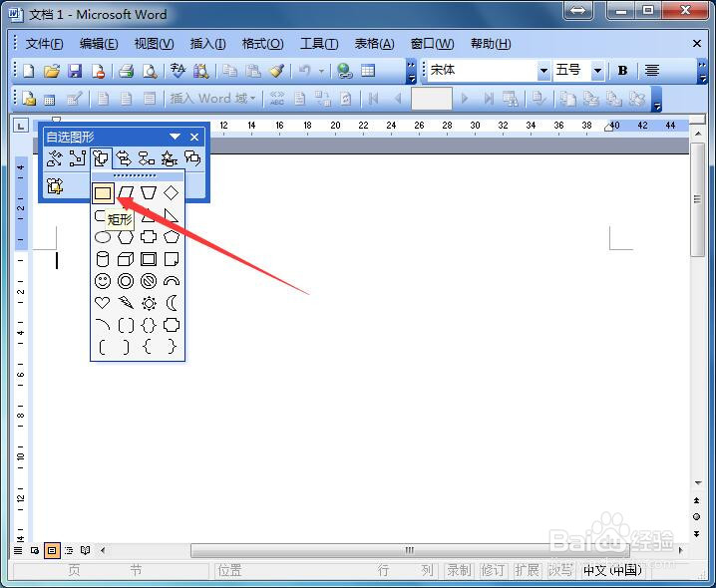Select the Can cylinder shape
Screen dimensions: 716x588
tap(103, 259)
